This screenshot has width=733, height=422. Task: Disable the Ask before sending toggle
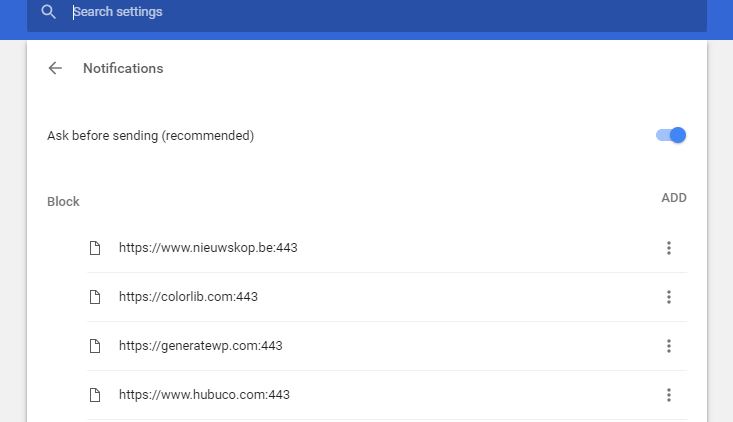coord(671,135)
